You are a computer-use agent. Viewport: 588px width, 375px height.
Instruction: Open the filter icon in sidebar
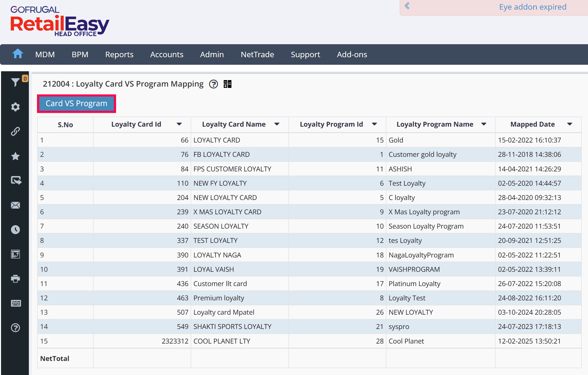15,82
